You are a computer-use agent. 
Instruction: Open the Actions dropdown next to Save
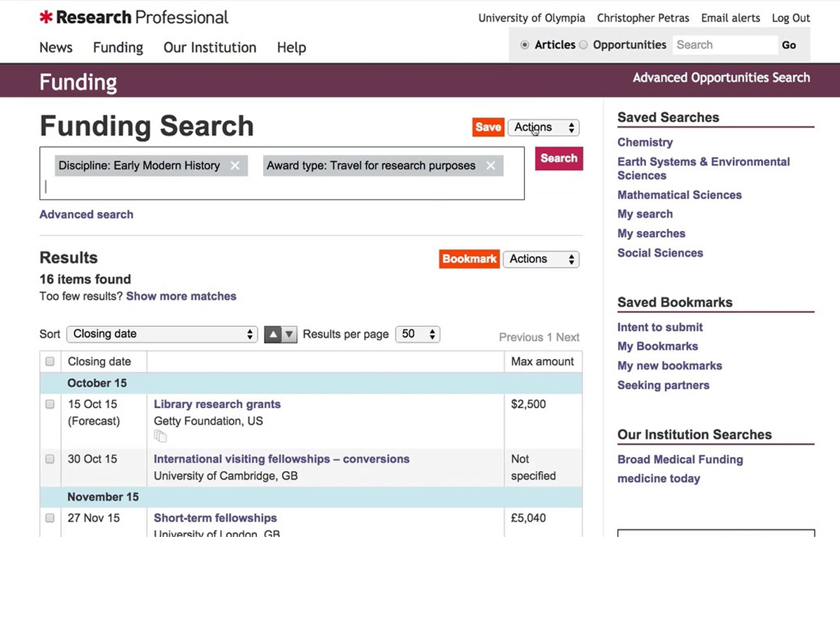click(544, 127)
